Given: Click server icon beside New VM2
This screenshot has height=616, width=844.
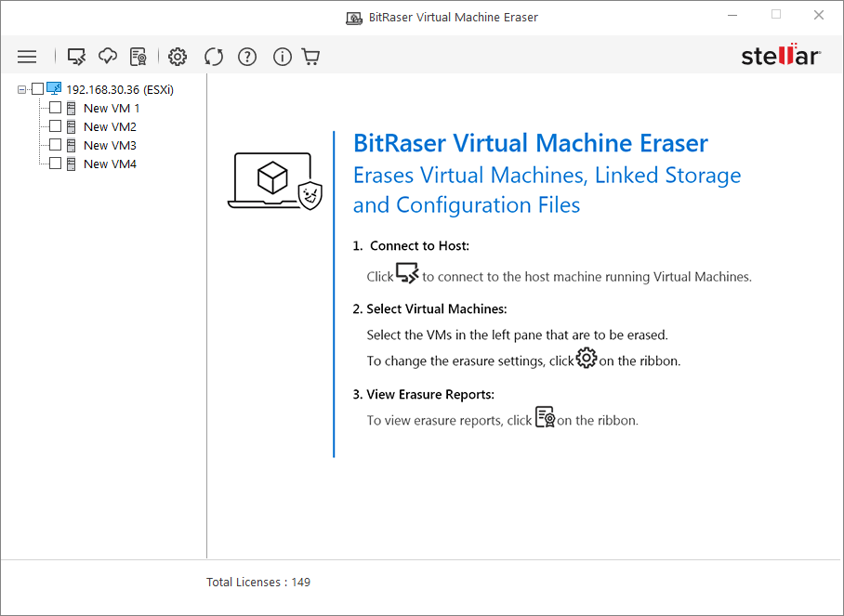Looking at the screenshot, I should click(71, 127).
